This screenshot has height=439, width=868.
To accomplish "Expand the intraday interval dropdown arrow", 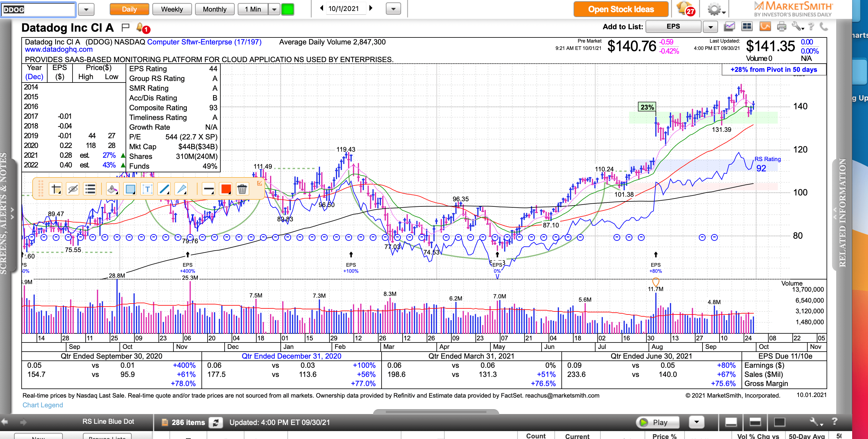I will (274, 9).
